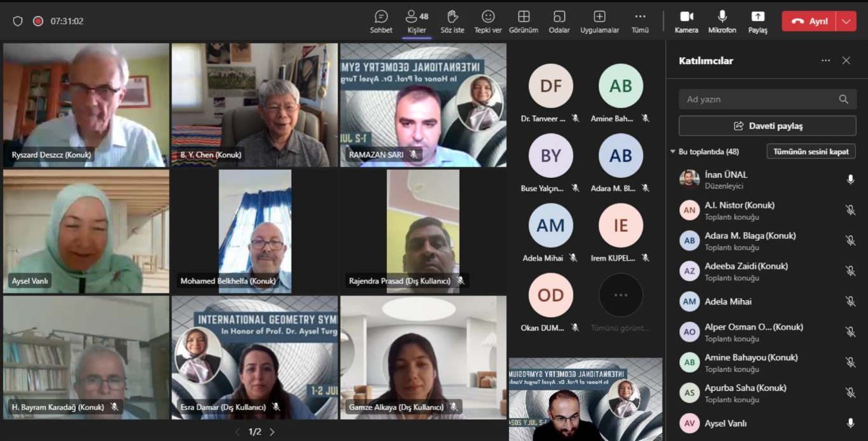Toggle the Mikrofon mute state
Image resolution: width=868 pixels, height=441 pixels.
(x=722, y=21)
